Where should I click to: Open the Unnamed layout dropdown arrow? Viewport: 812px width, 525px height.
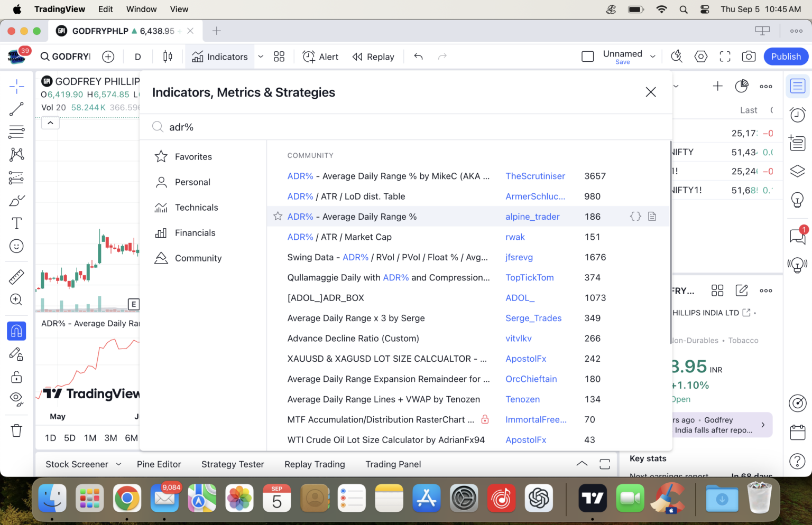tap(653, 57)
